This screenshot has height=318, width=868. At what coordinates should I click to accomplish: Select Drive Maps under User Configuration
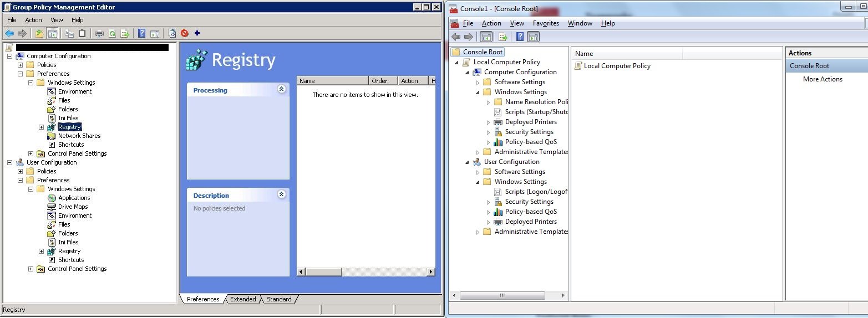[x=73, y=207]
